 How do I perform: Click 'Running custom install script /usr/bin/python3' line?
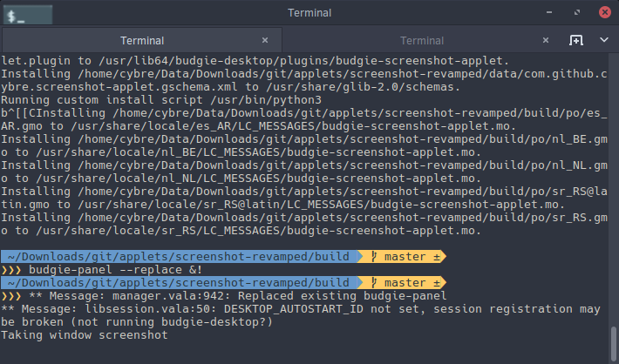click(x=161, y=100)
